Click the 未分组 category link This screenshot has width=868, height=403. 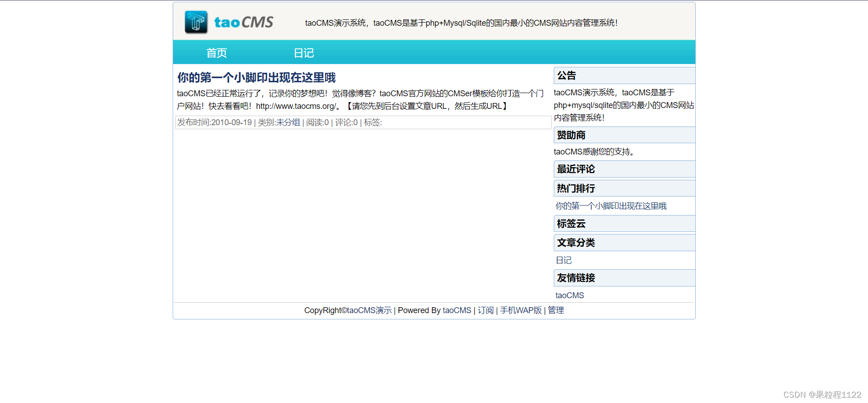coord(288,122)
